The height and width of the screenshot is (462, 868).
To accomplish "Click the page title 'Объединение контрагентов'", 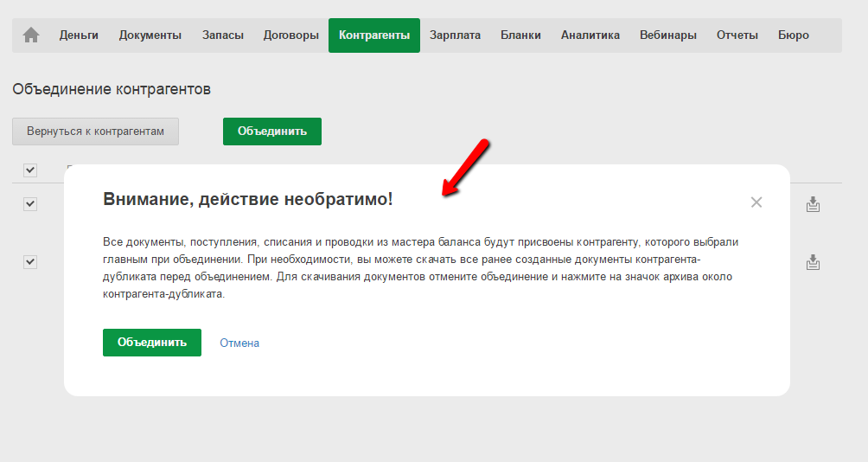I will coord(112,89).
